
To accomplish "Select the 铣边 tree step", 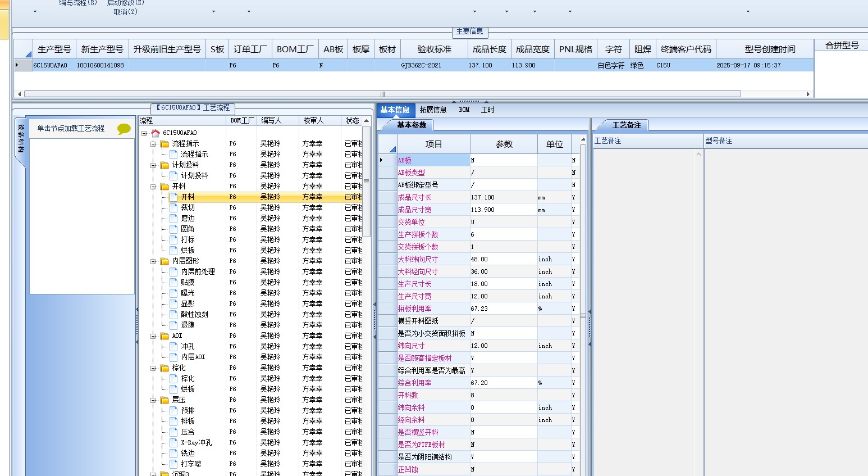I will point(188,454).
